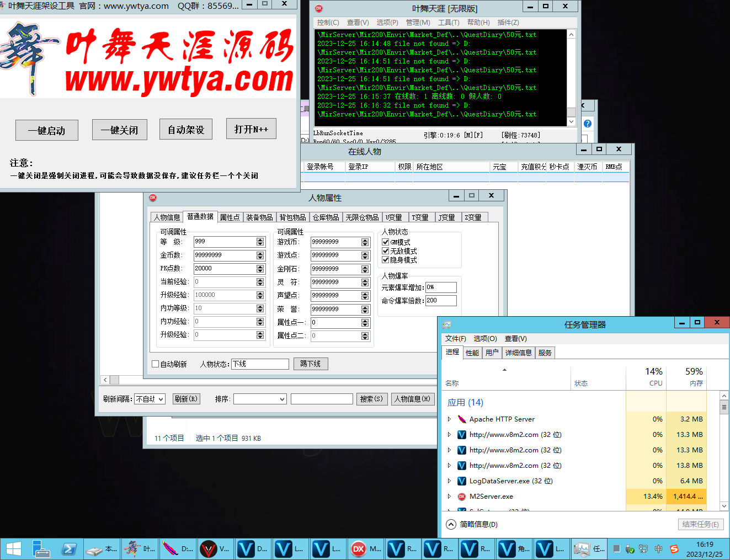The height and width of the screenshot is (560, 730).
Task: Click the 金币数 value stepper arrows
Action: [260, 255]
